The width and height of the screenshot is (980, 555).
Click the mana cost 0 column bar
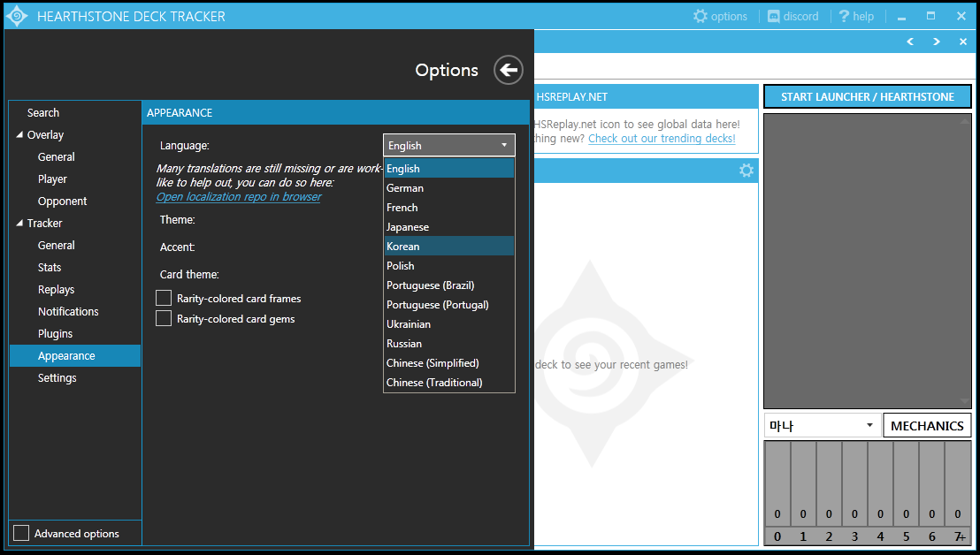[x=777, y=483]
